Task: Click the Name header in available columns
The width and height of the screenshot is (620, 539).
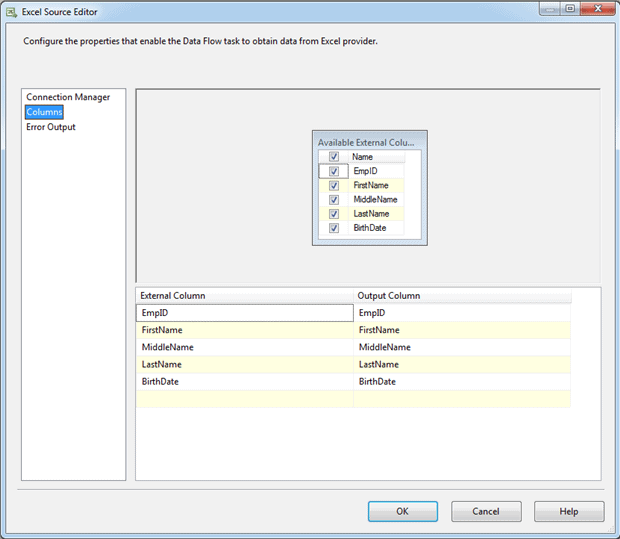Action: (376, 157)
